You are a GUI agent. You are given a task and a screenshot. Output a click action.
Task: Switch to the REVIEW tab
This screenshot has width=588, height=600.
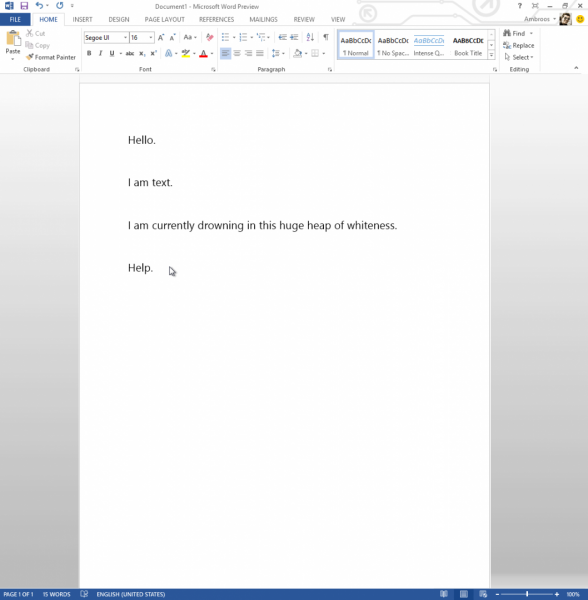click(x=304, y=19)
